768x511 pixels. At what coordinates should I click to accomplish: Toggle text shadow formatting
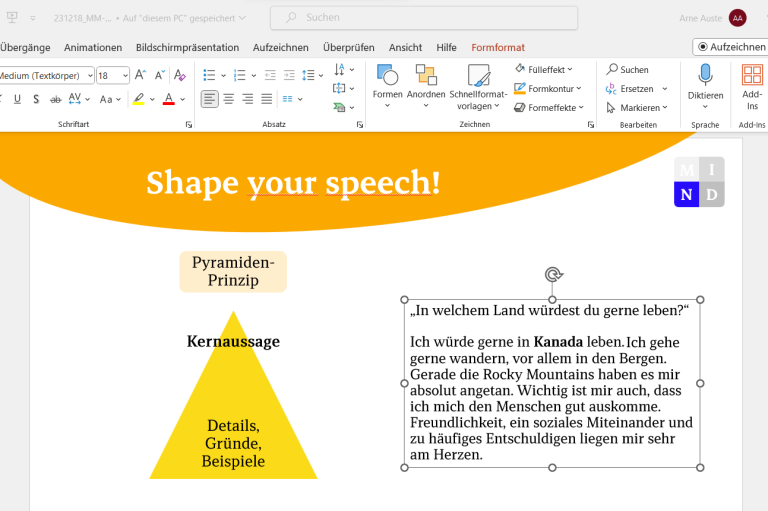36,99
